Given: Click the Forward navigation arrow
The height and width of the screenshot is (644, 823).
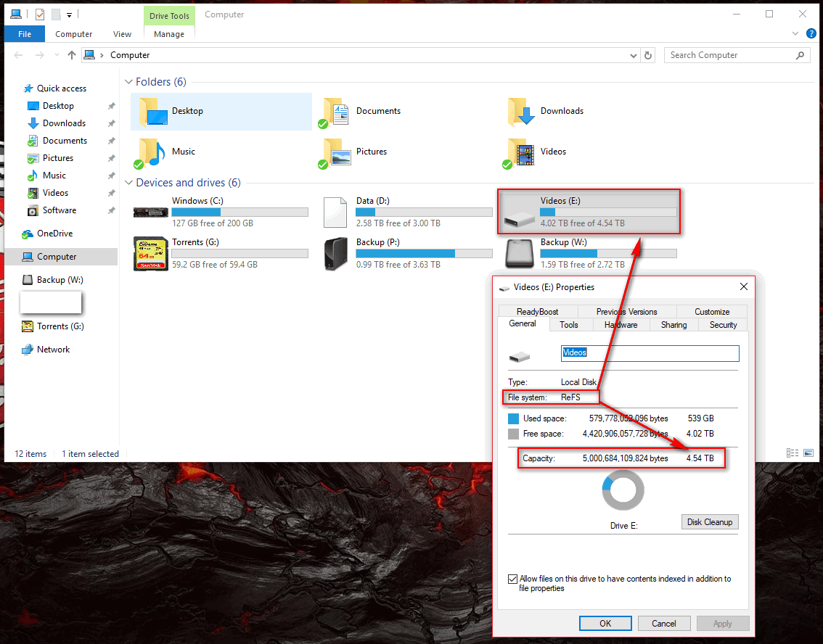Looking at the screenshot, I should (x=39, y=55).
